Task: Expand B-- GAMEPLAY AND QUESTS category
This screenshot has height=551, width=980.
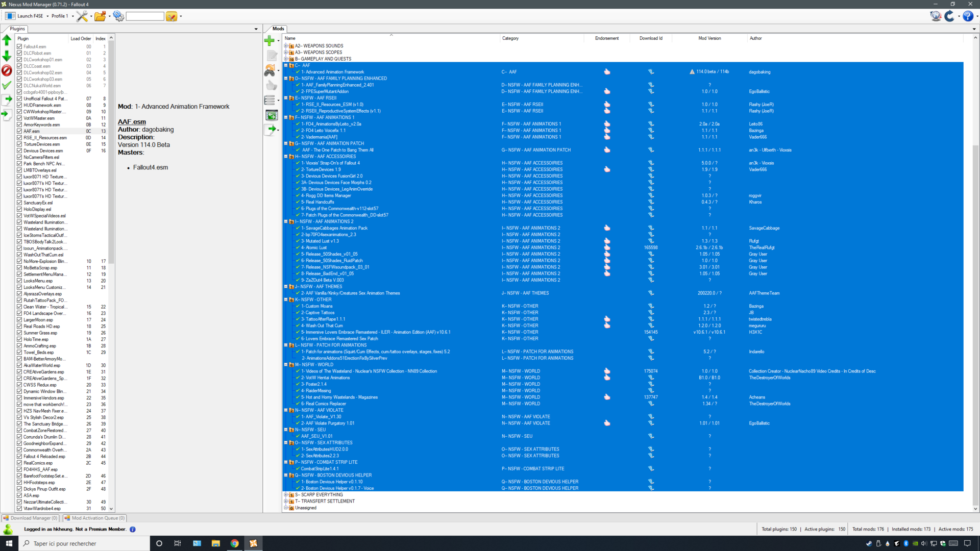Action: click(286, 59)
